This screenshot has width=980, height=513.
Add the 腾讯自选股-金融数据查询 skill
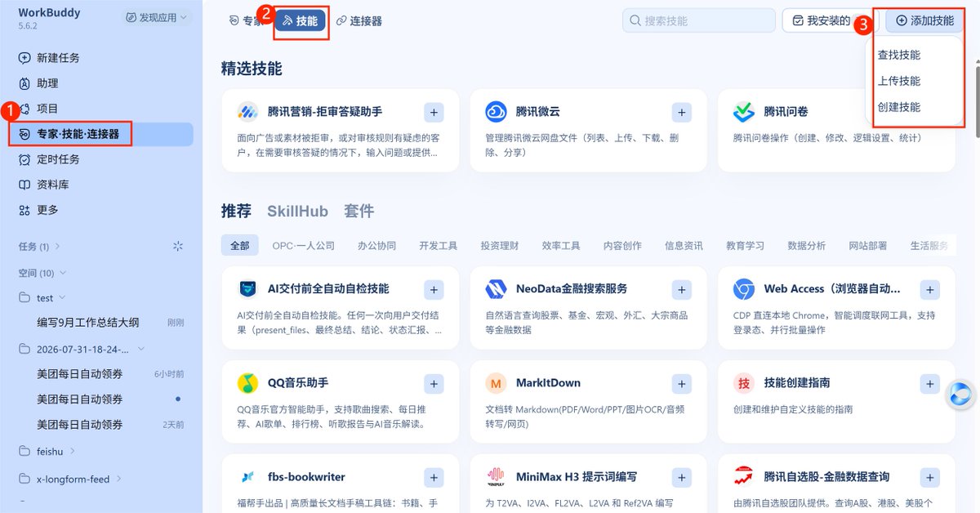929,478
